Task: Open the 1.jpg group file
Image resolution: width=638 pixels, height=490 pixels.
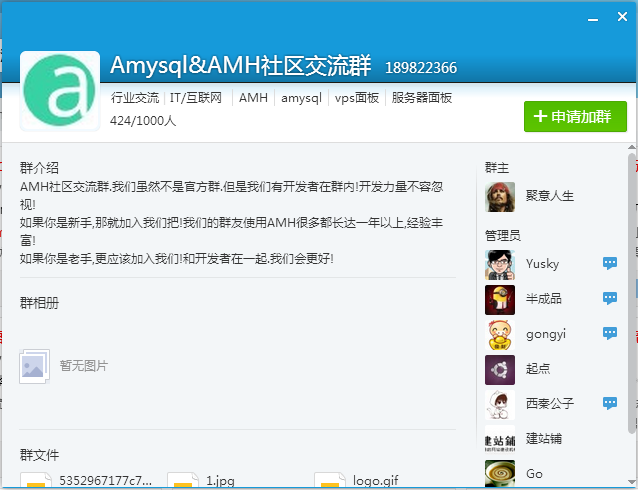Action: 220,480
